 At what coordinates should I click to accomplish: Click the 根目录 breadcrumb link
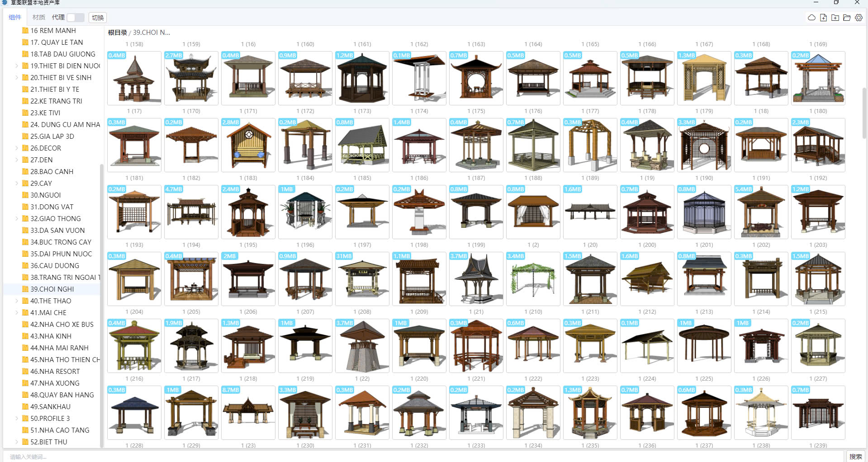pyautogui.click(x=117, y=33)
